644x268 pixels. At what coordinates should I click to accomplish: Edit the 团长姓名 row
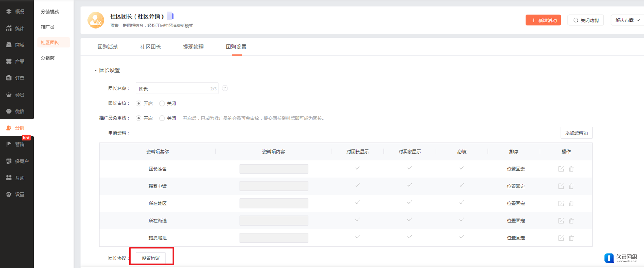coord(561,169)
